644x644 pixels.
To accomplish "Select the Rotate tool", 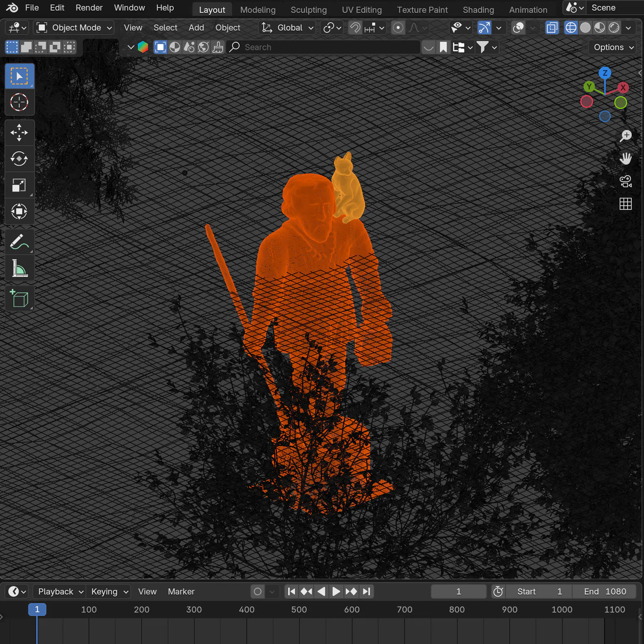I will 19,159.
